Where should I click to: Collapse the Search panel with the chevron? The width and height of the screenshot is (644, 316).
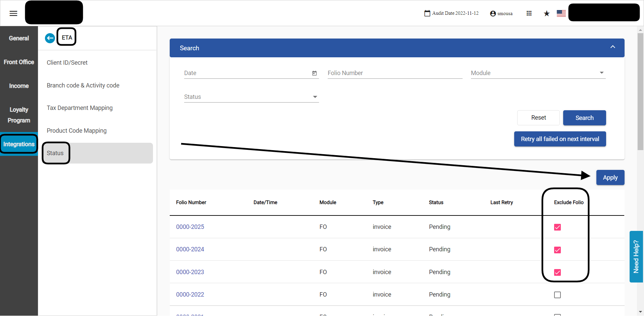pyautogui.click(x=612, y=47)
